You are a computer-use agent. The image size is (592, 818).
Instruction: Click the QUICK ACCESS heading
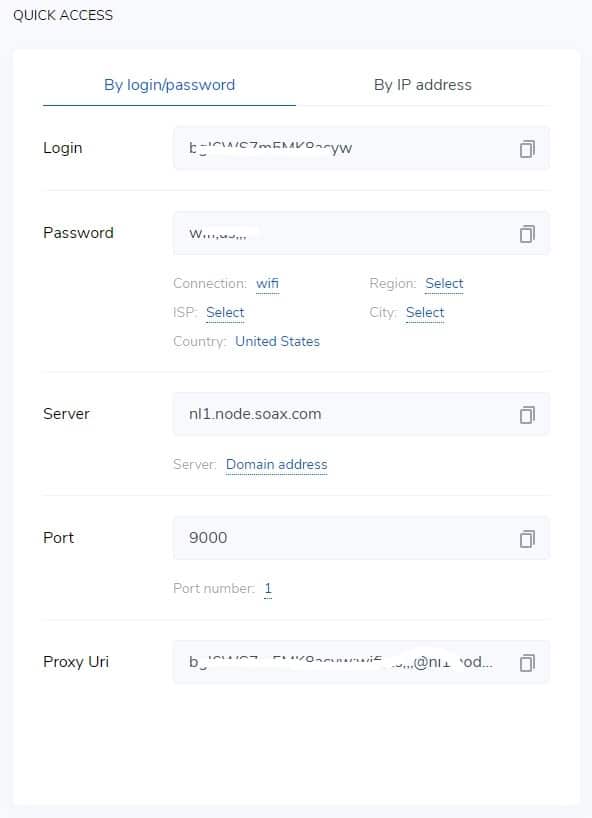[x=63, y=15]
